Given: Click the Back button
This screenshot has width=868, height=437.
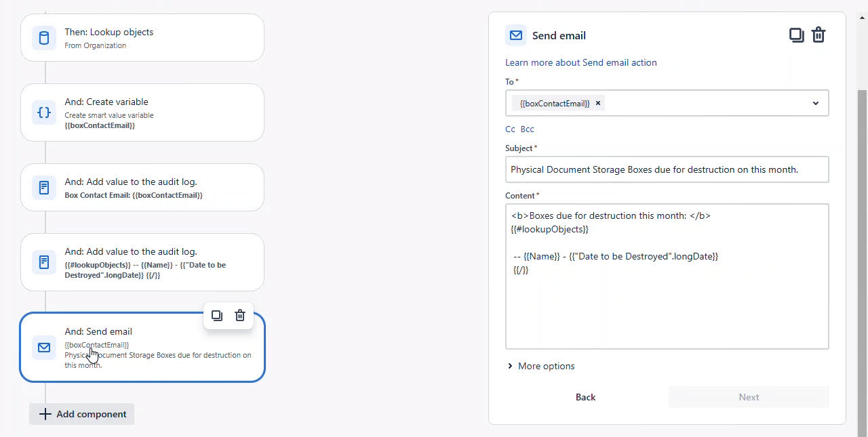Looking at the screenshot, I should tap(585, 397).
